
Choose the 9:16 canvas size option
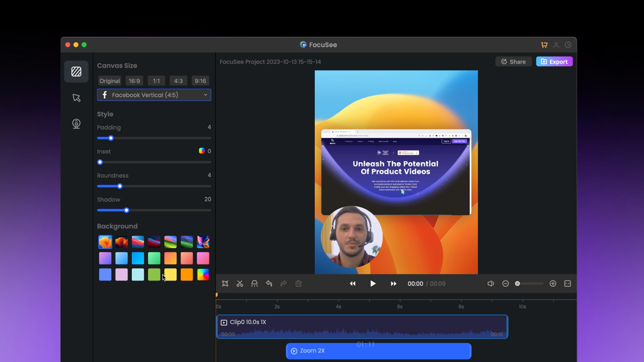(x=200, y=81)
